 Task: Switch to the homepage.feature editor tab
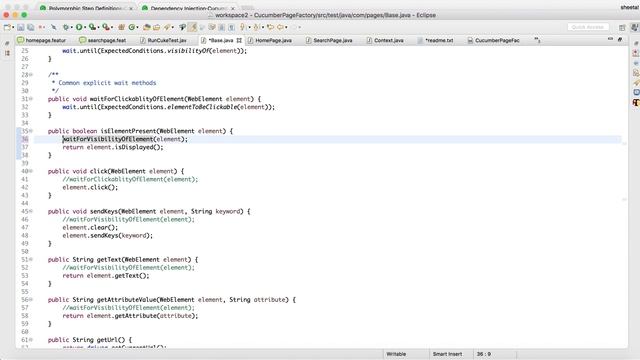(42, 40)
